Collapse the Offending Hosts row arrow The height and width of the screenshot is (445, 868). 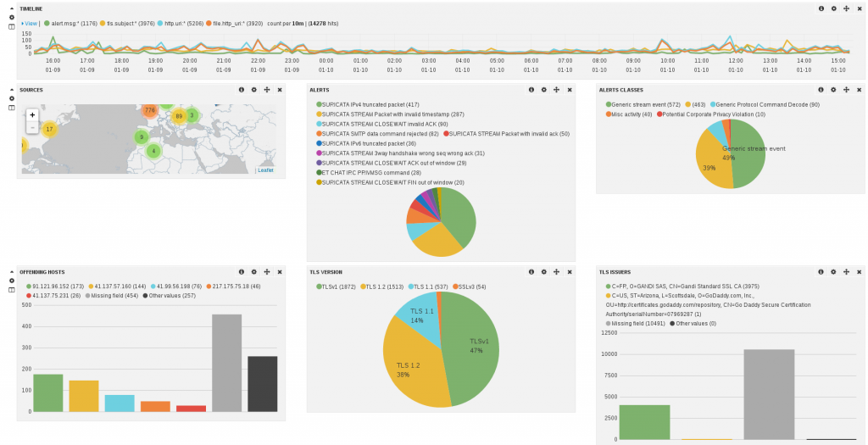pyautogui.click(x=12, y=272)
